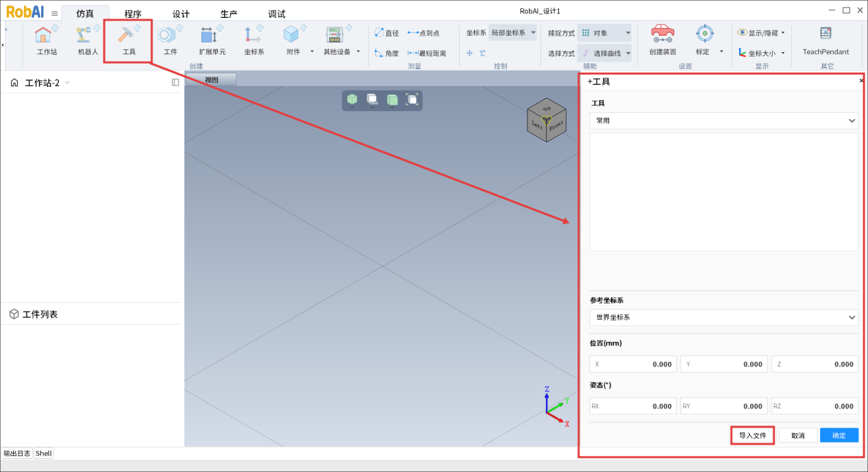Screen dimensions: 868x472
Task: Open the 常用 tool category dropdown
Action: pos(724,121)
